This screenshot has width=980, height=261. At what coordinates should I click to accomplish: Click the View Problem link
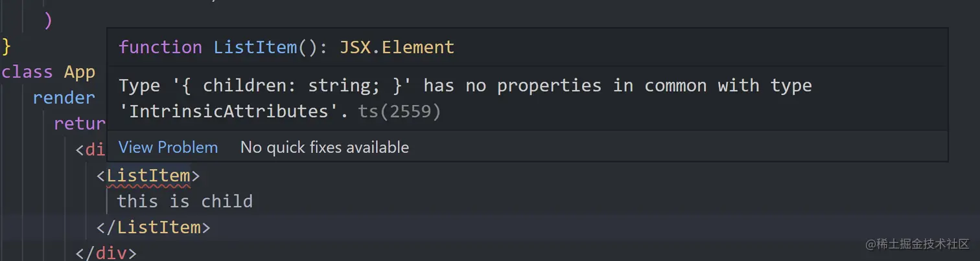tap(168, 148)
